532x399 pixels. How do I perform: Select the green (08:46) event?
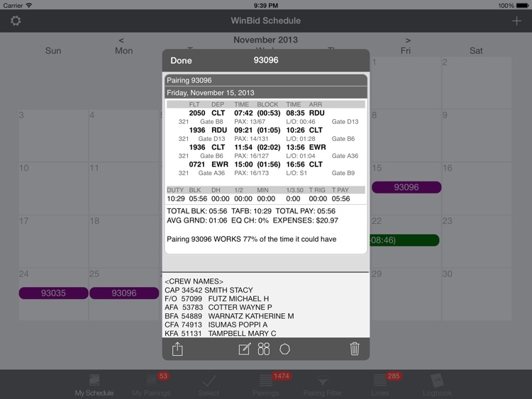click(x=404, y=240)
